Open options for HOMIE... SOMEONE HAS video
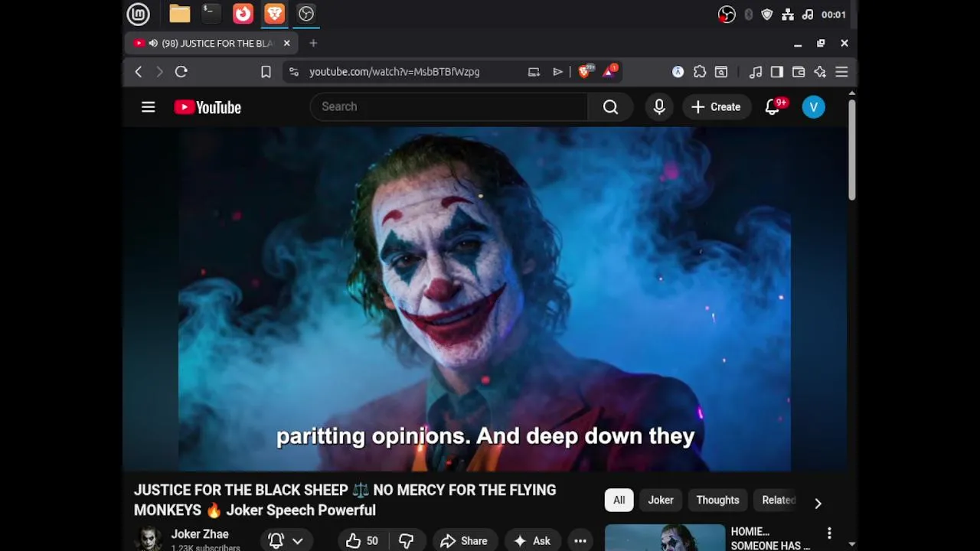 [829, 533]
